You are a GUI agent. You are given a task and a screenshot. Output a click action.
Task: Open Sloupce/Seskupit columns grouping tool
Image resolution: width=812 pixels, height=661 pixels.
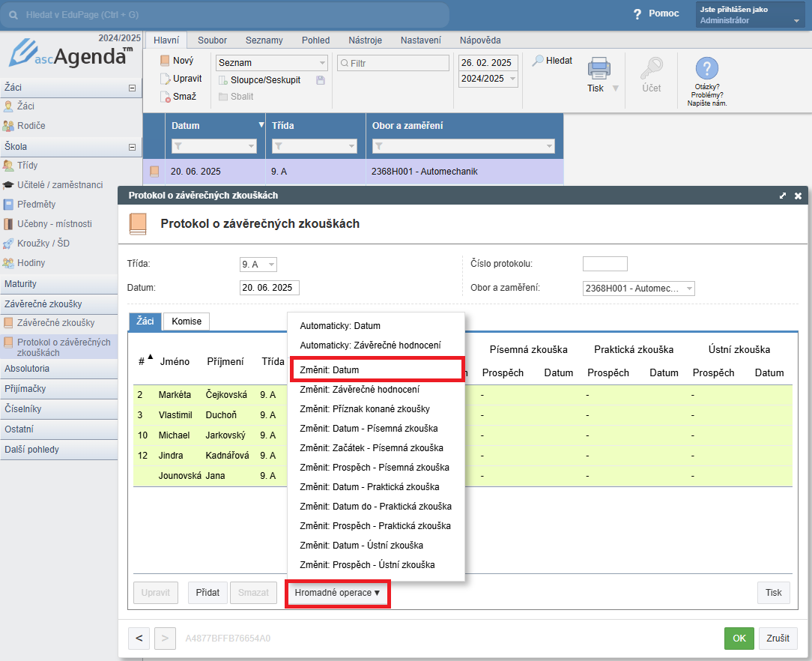pyautogui.click(x=258, y=80)
